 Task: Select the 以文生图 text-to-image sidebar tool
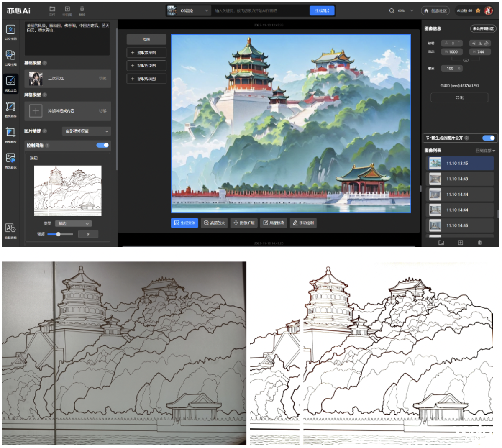[x=10, y=30]
